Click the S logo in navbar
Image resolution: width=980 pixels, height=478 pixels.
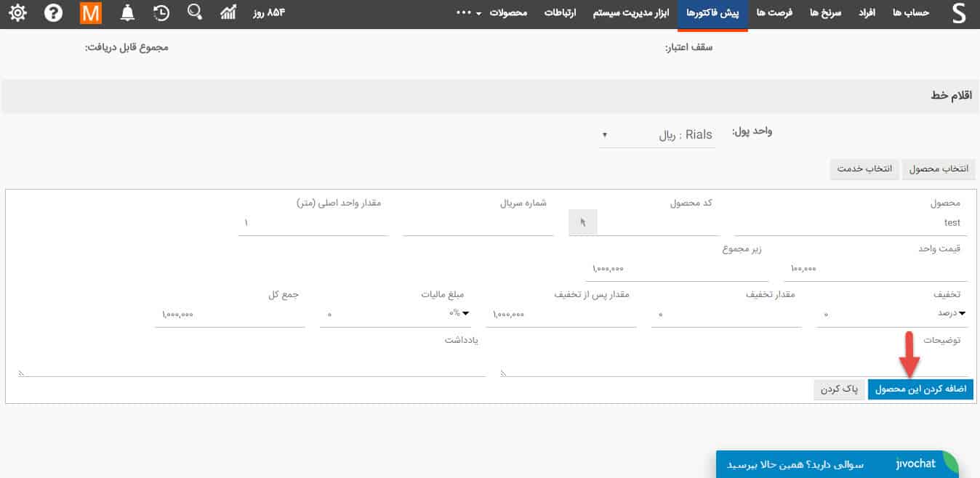point(958,14)
